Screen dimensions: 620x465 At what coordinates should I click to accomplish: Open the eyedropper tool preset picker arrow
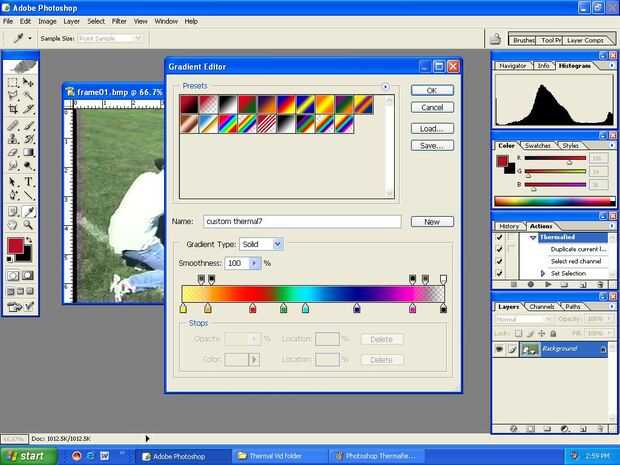pyautogui.click(x=30, y=38)
